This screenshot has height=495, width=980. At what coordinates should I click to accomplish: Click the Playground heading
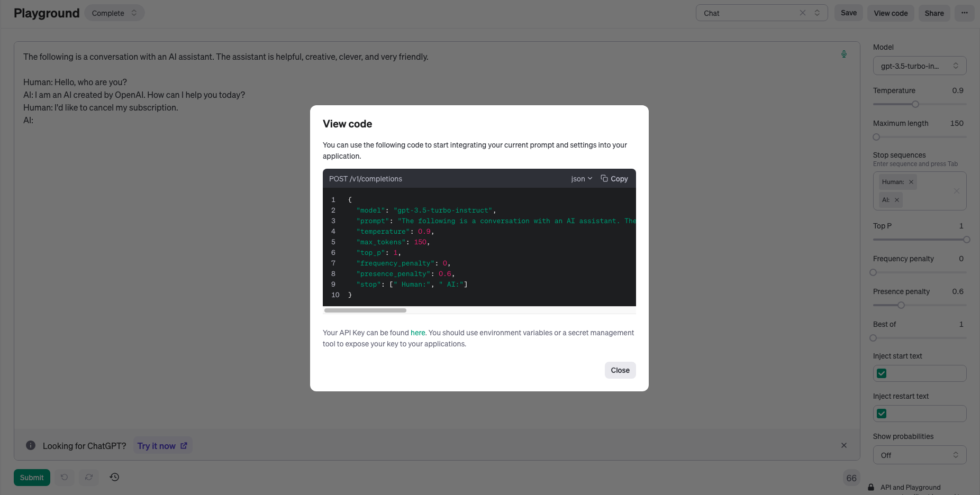(x=47, y=13)
